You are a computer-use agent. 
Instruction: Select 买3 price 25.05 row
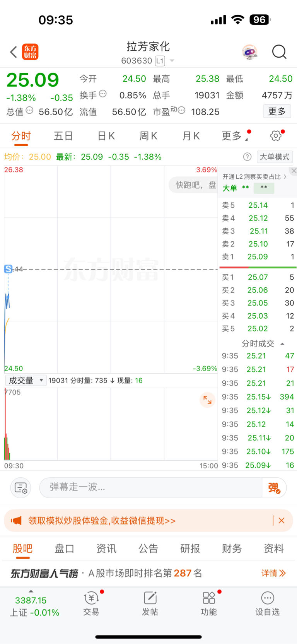coord(258,303)
